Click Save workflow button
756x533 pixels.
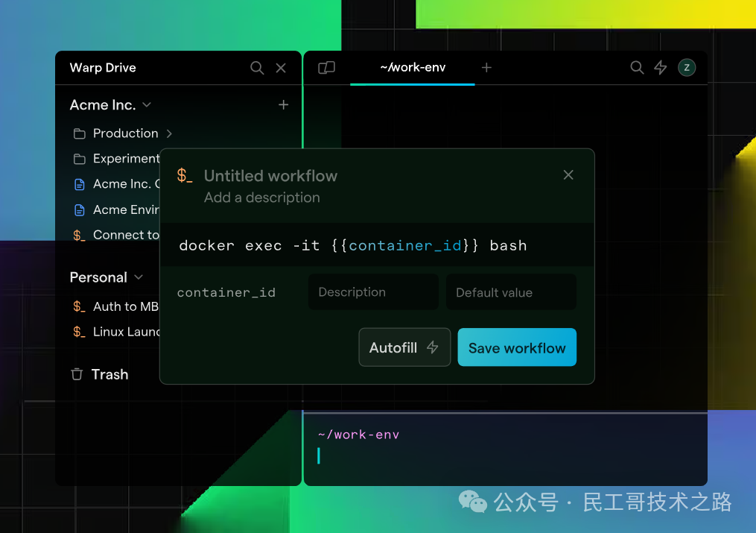click(517, 347)
